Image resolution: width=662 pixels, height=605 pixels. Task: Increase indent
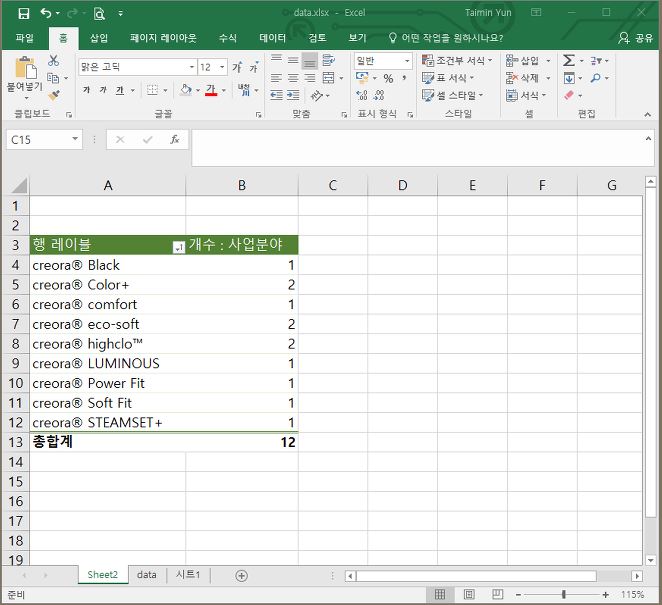pyautogui.click(x=293, y=95)
